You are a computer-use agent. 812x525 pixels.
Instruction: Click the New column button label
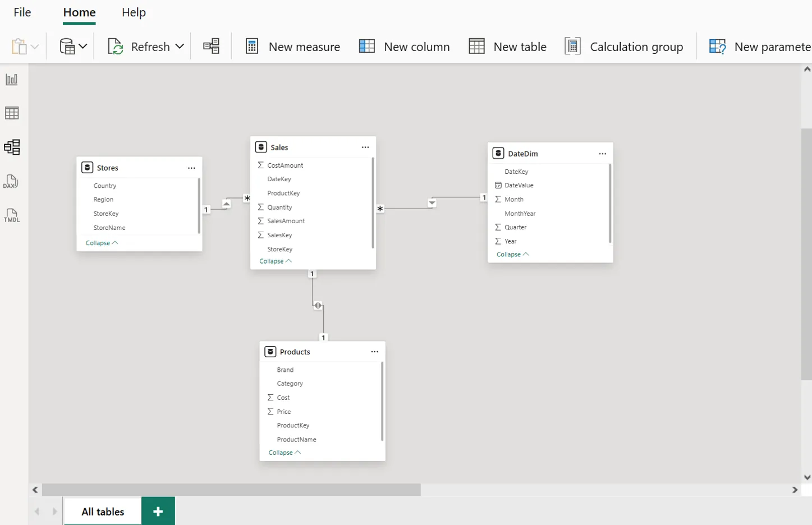(x=417, y=47)
